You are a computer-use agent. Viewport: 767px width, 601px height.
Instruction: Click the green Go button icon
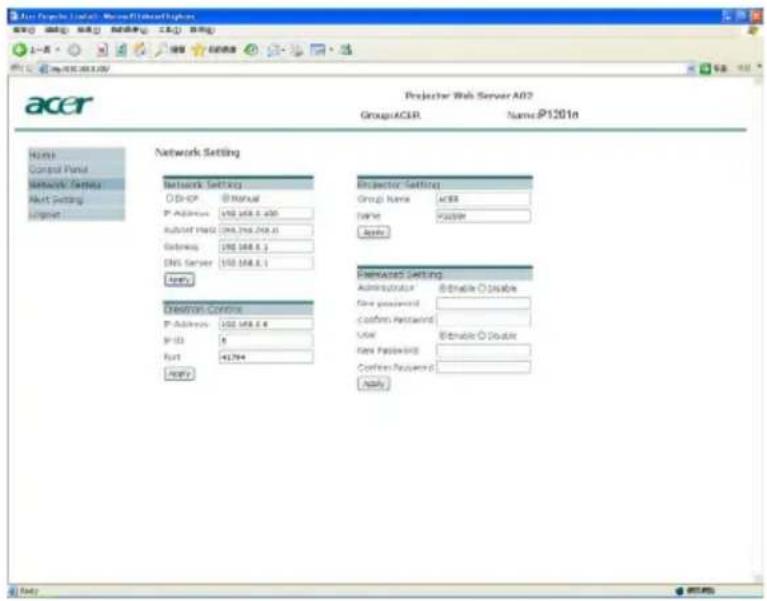705,69
